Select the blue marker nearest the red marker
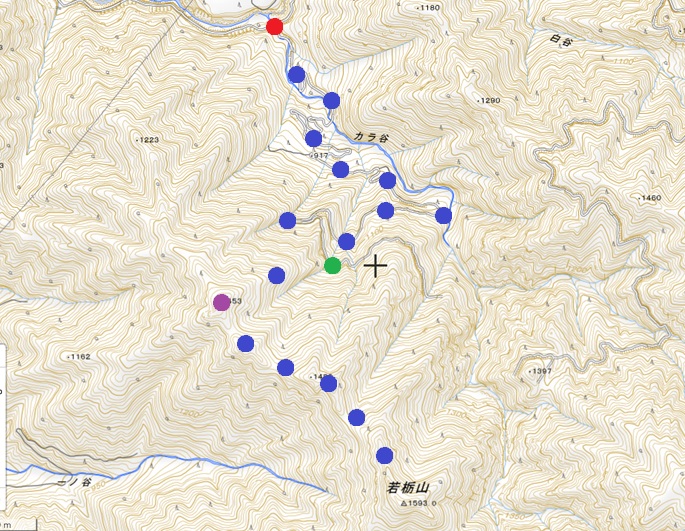This screenshot has width=685, height=531. coord(296,75)
